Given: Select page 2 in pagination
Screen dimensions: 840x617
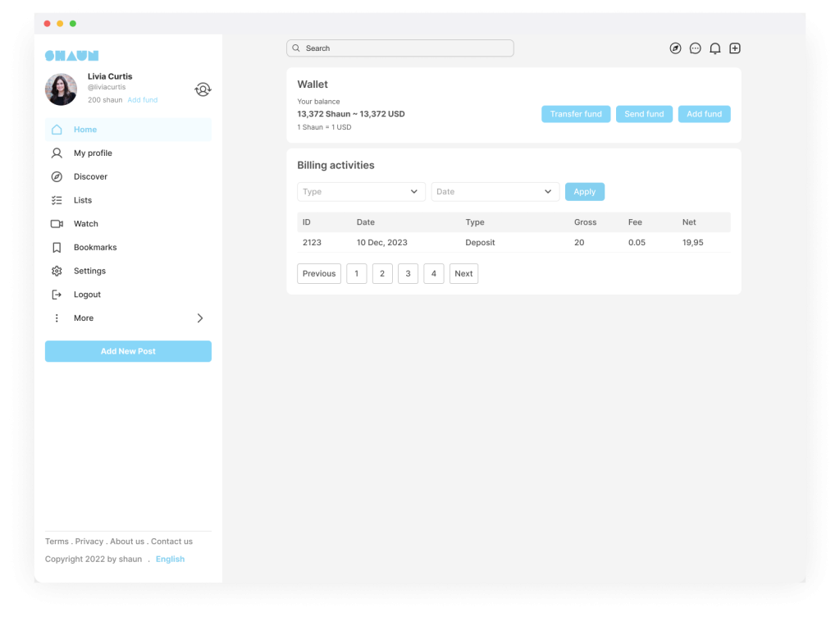Looking at the screenshot, I should [x=382, y=274].
